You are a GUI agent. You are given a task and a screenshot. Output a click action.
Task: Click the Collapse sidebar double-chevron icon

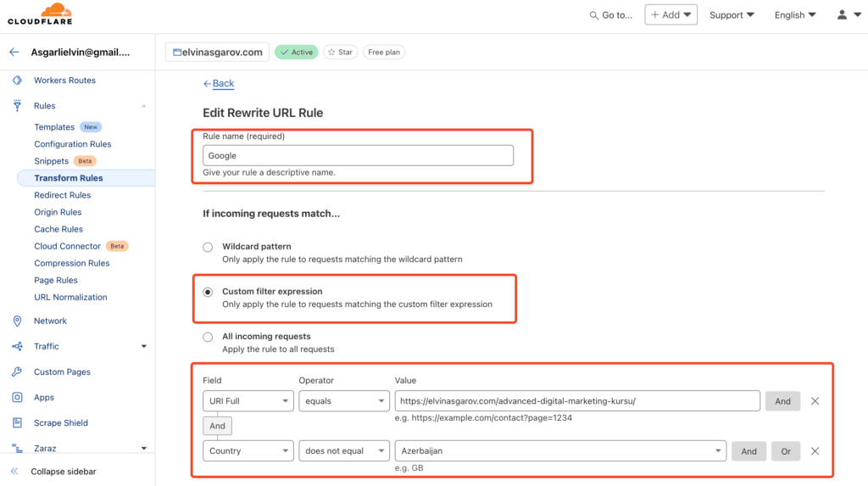pyautogui.click(x=14, y=472)
